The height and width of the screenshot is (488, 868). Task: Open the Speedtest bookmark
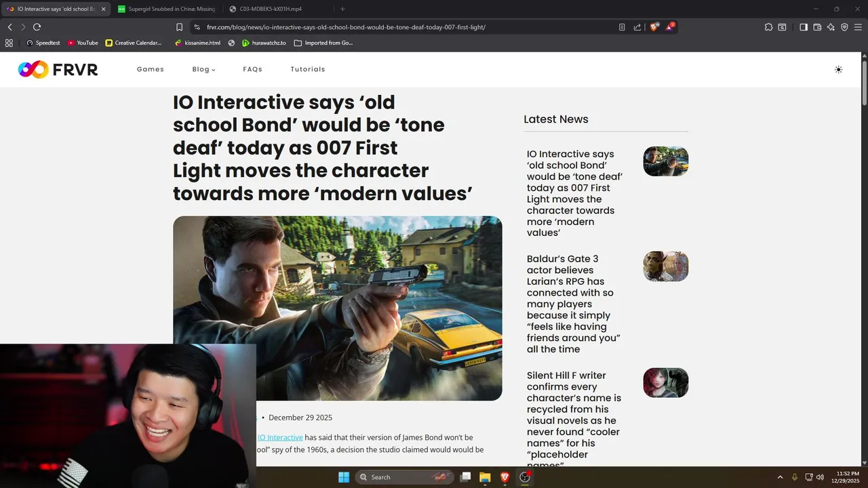tap(43, 43)
